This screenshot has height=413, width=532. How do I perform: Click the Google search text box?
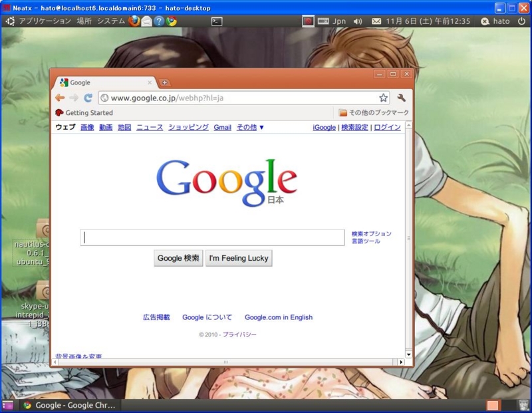[x=212, y=237]
